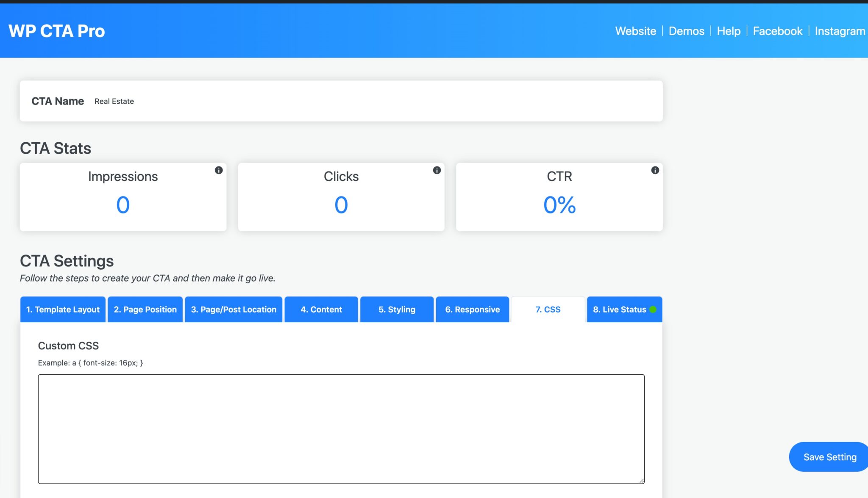Image resolution: width=868 pixels, height=498 pixels.
Task: Open the Page Position tab
Action: pyautogui.click(x=145, y=309)
